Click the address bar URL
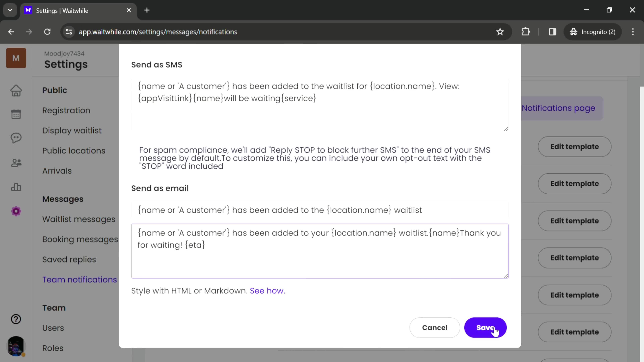644x362 pixels. [x=158, y=32]
